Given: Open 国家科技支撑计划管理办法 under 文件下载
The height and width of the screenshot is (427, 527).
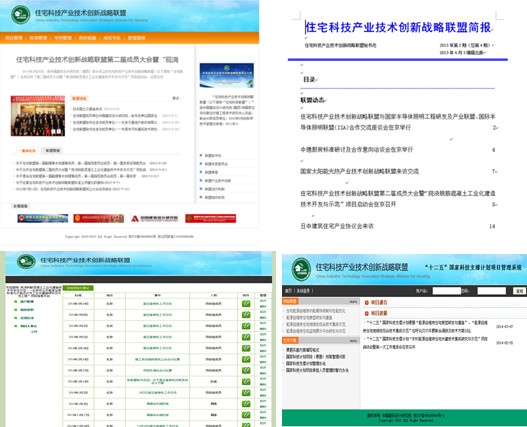Looking at the screenshot, I should (x=306, y=363).
